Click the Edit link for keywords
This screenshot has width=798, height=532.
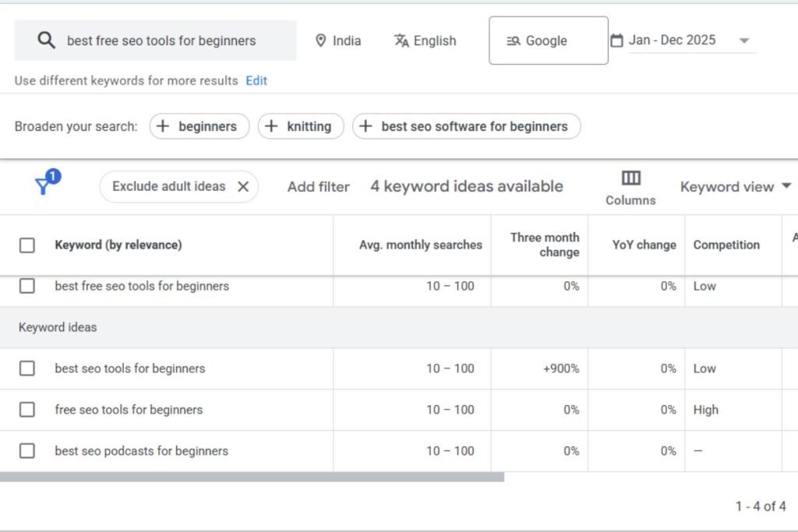(256, 80)
